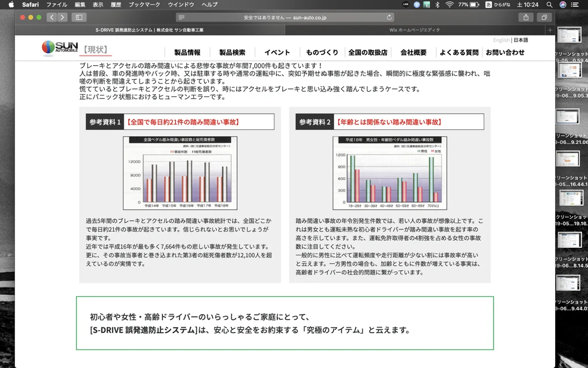Image resolution: width=588 pixels, height=368 pixels.
Task: Open the Wi-Fi status menu
Action: 449,4
